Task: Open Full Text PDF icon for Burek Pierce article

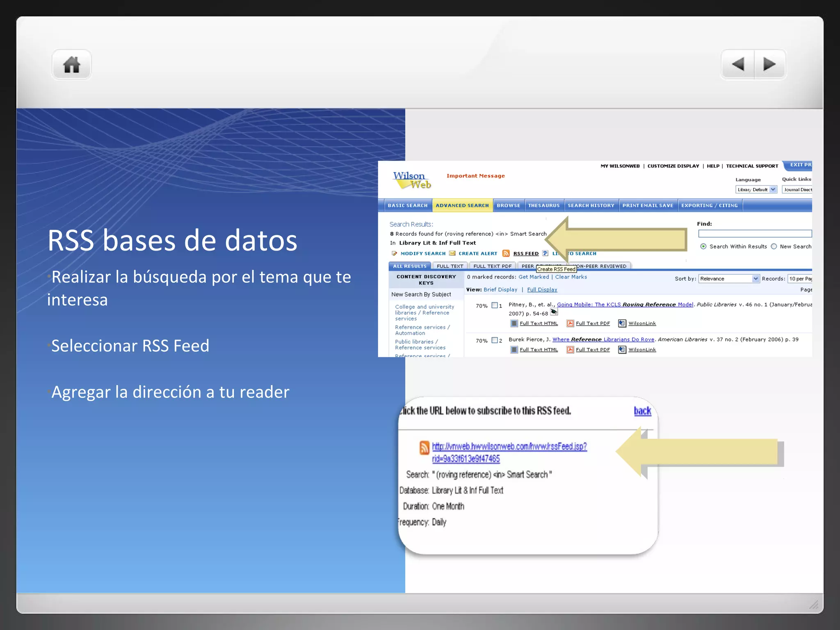Action: click(570, 349)
